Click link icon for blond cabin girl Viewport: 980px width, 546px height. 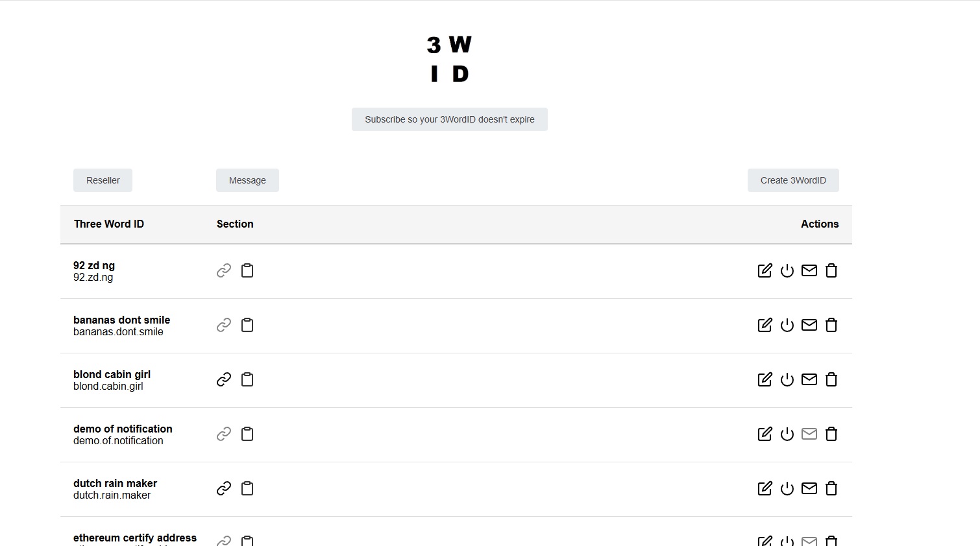click(x=224, y=379)
